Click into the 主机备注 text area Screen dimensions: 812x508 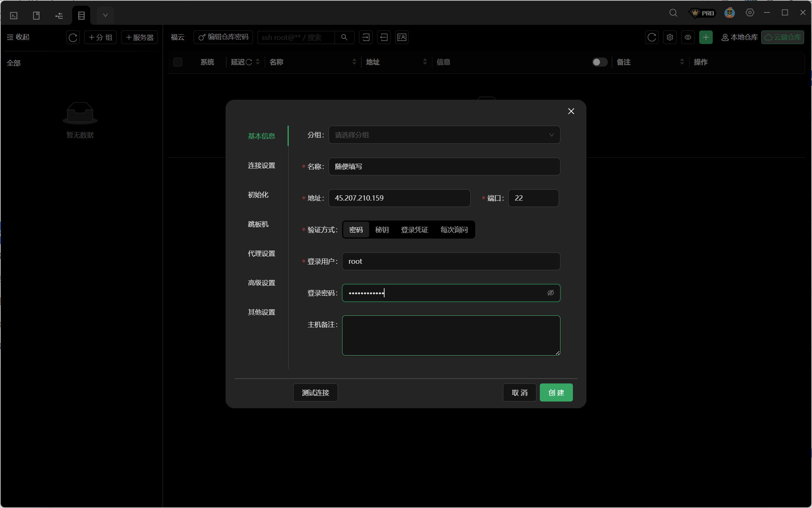tap(451, 335)
